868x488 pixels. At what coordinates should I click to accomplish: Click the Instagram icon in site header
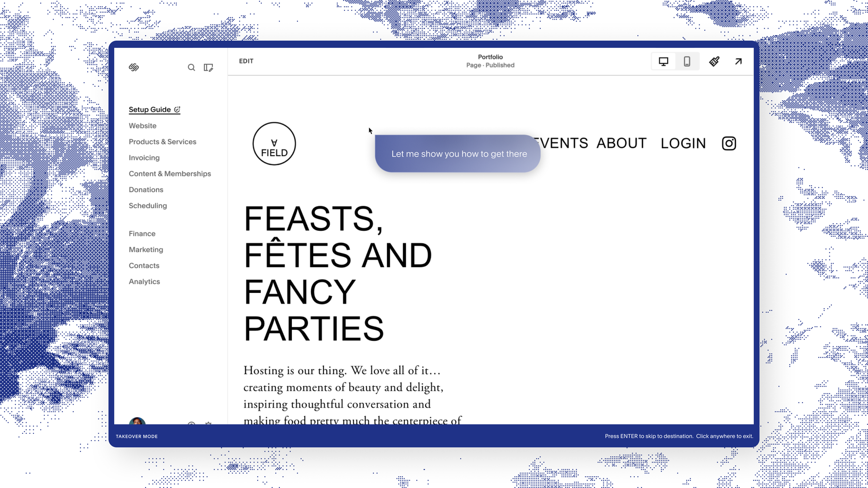point(729,143)
